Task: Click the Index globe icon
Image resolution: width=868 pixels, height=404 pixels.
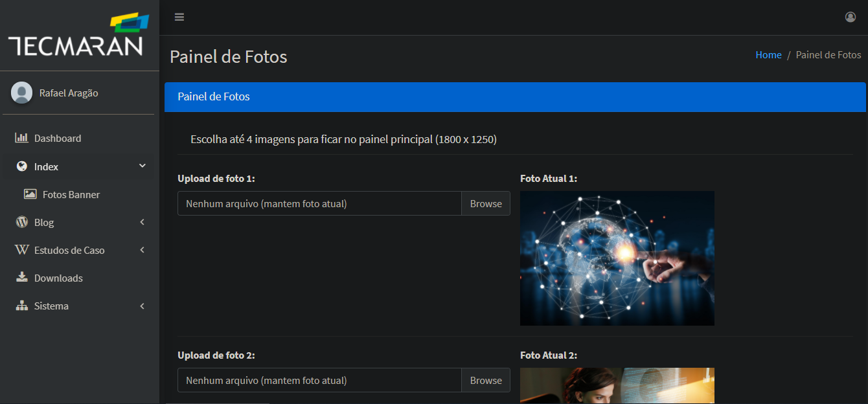Action: pyautogui.click(x=21, y=166)
